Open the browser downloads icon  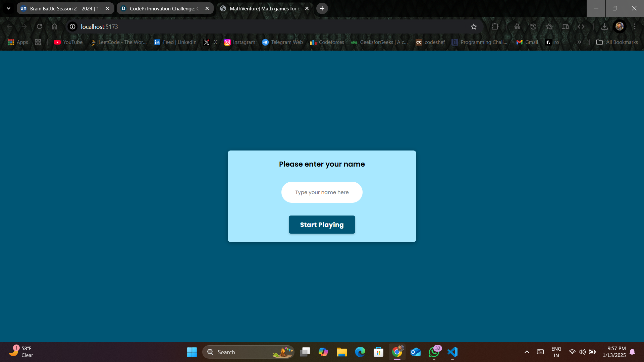click(604, 27)
